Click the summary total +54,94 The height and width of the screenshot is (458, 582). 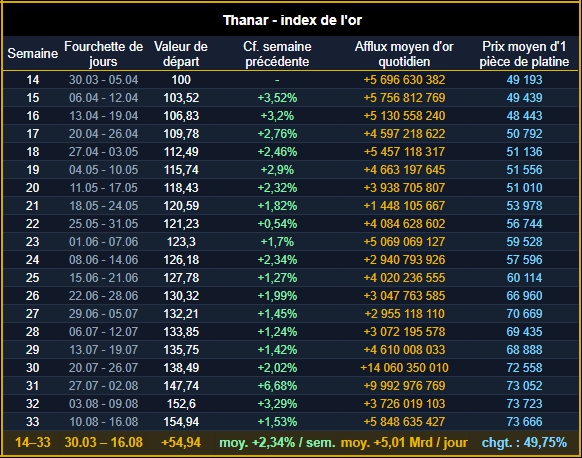coord(181,442)
